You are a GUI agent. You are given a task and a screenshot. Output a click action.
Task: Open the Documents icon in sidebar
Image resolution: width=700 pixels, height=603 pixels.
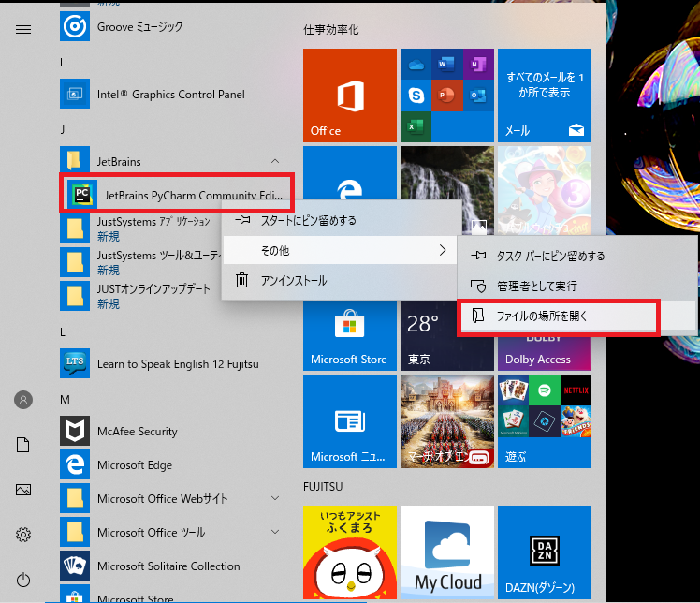click(23, 445)
